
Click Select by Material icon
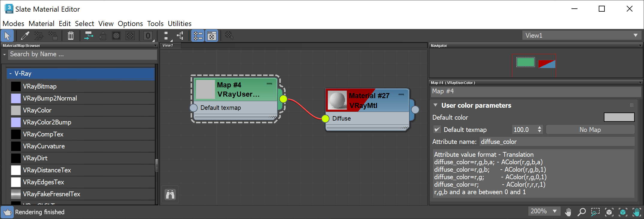pyautogui.click(x=229, y=36)
